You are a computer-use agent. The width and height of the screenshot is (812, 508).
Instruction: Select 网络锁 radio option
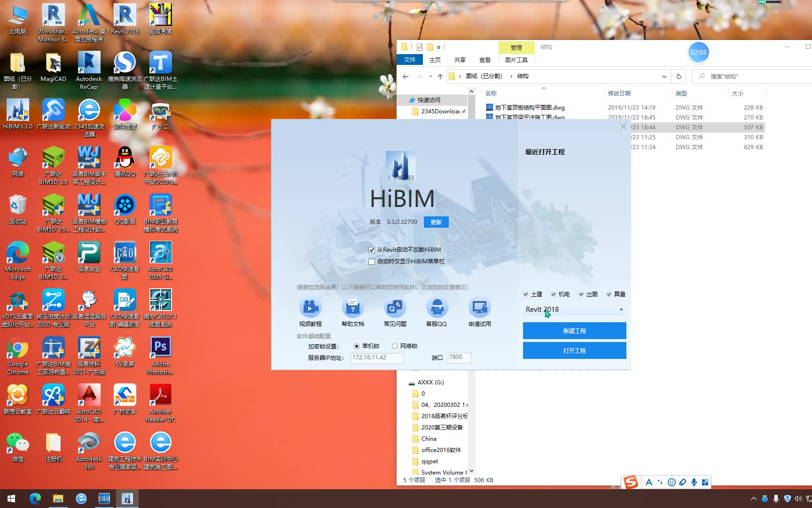pyautogui.click(x=395, y=346)
